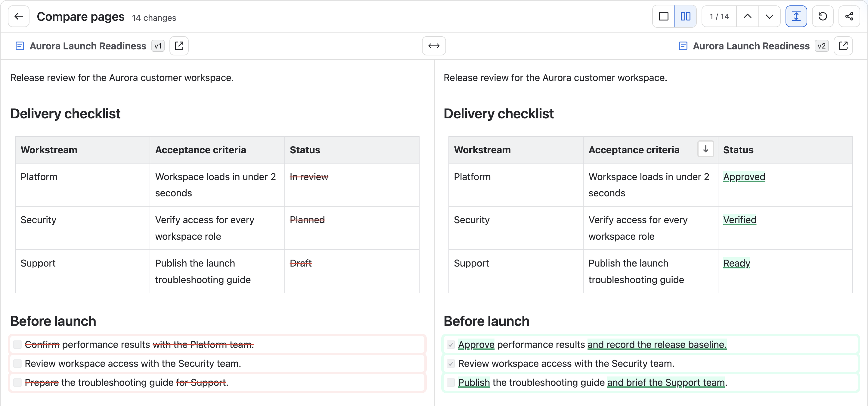Click the added 'Verified' status text

click(x=739, y=220)
